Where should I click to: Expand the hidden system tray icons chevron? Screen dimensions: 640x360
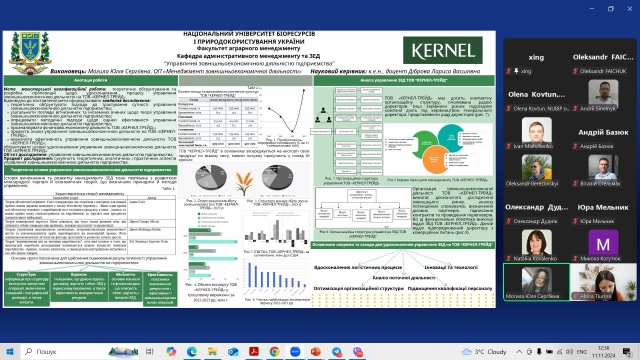pos(519,351)
